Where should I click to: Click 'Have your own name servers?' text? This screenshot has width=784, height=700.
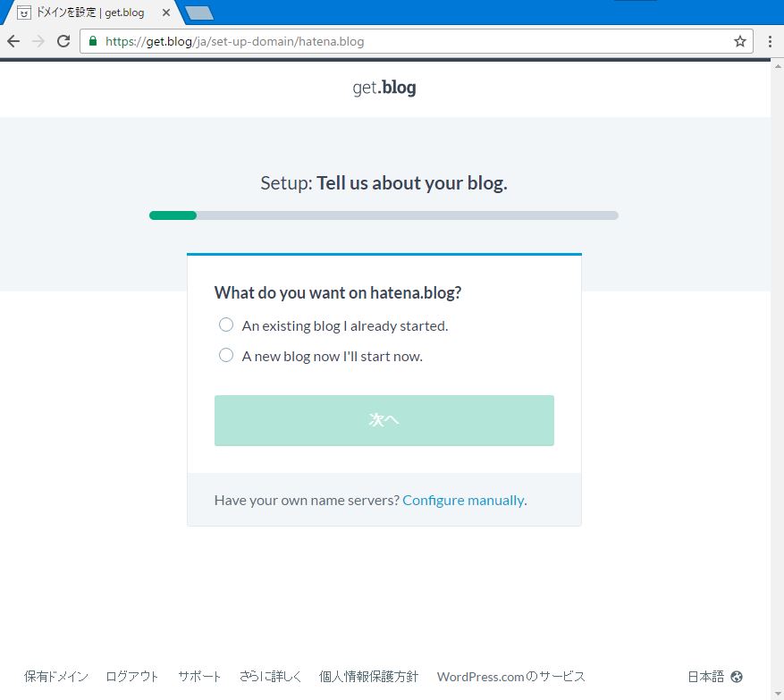(307, 500)
